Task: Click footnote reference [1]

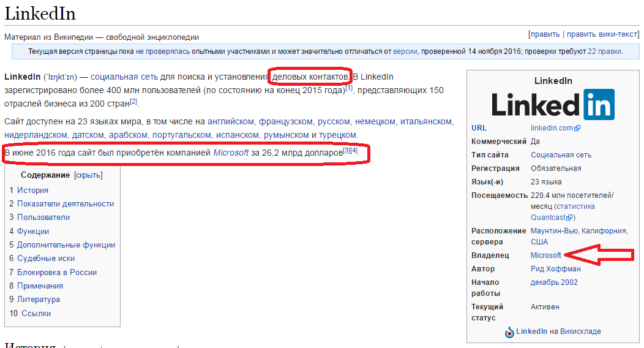Action: [x=349, y=88]
